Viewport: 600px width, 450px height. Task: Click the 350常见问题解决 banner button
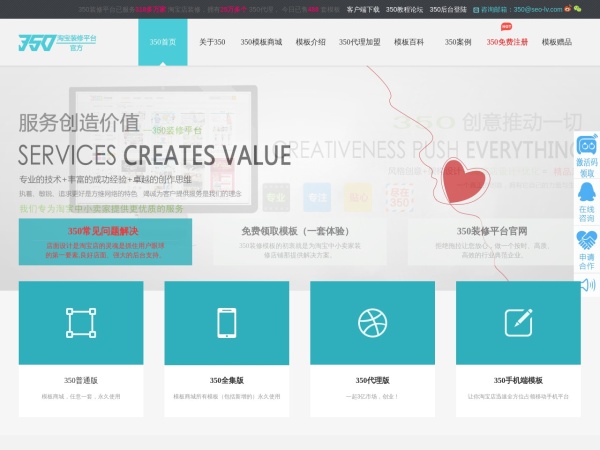coord(105,242)
